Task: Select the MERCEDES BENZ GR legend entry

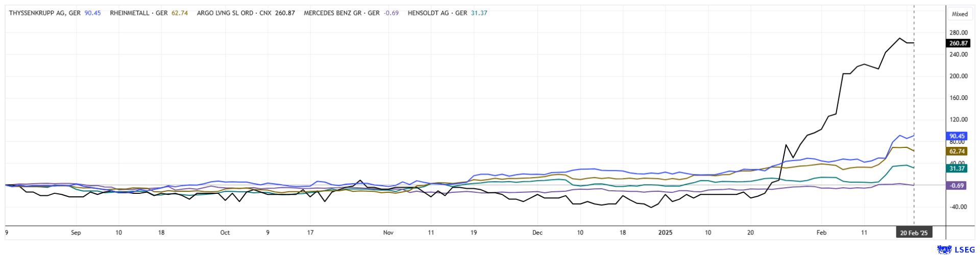Action: 341,13
